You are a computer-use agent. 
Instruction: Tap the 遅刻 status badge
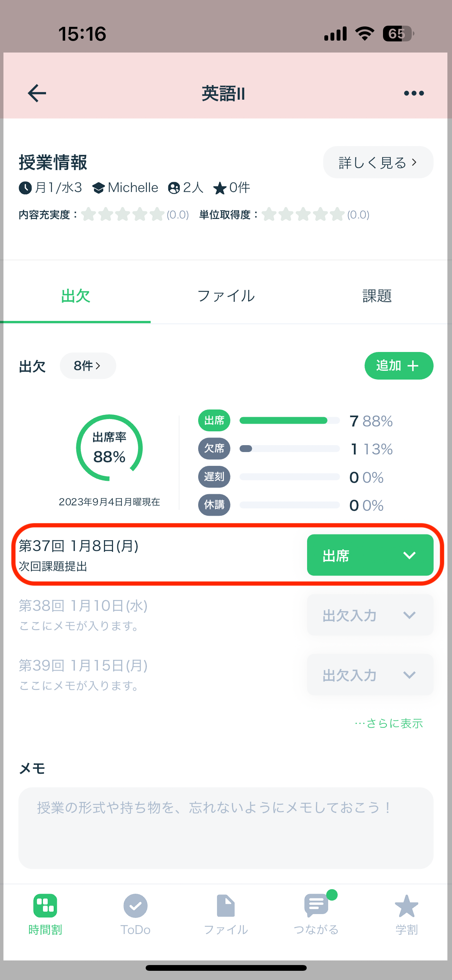(x=214, y=477)
